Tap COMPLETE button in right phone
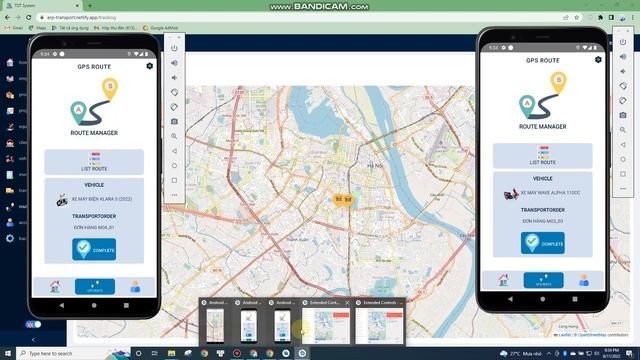640x360 pixels. (542, 243)
